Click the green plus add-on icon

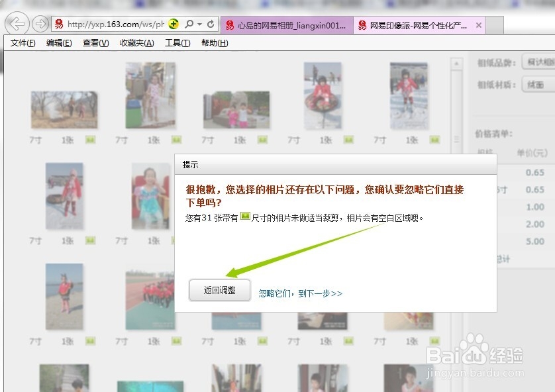point(173,24)
